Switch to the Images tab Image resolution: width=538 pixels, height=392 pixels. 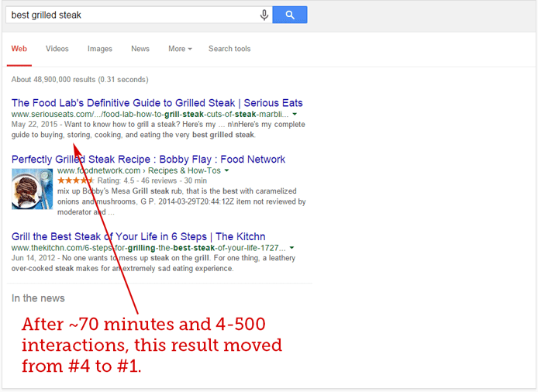(x=100, y=49)
